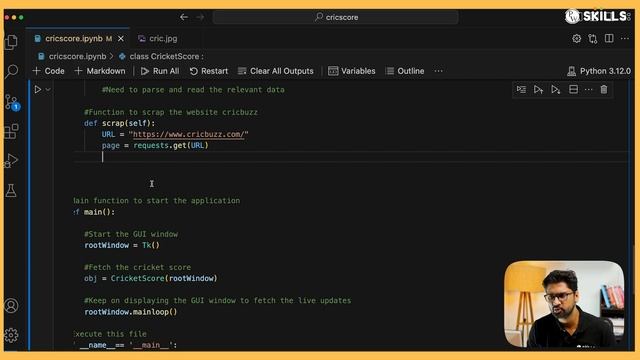Open the editor More Actions menu

(x=625, y=38)
